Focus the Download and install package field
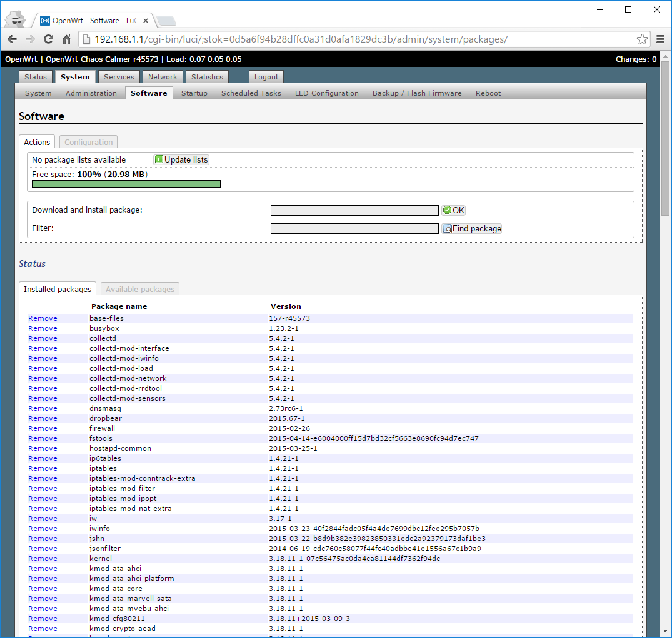This screenshot has width=672, height=638. (x=354, y=211)
